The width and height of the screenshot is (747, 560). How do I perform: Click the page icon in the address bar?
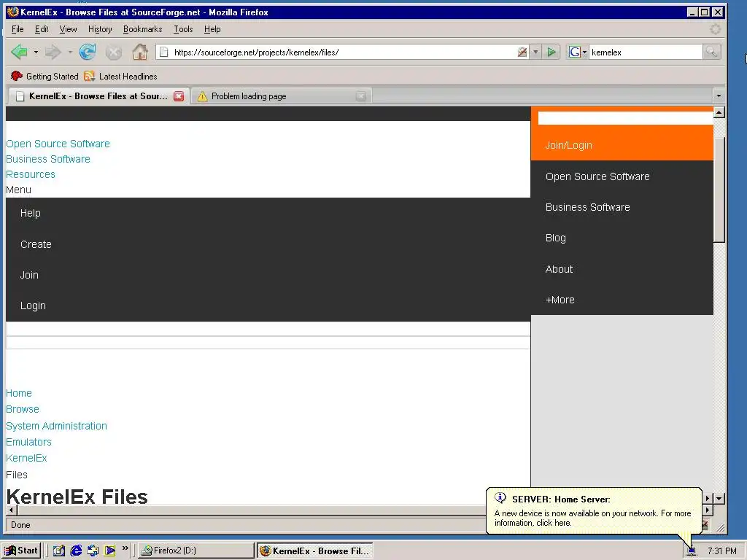(163, 52)
